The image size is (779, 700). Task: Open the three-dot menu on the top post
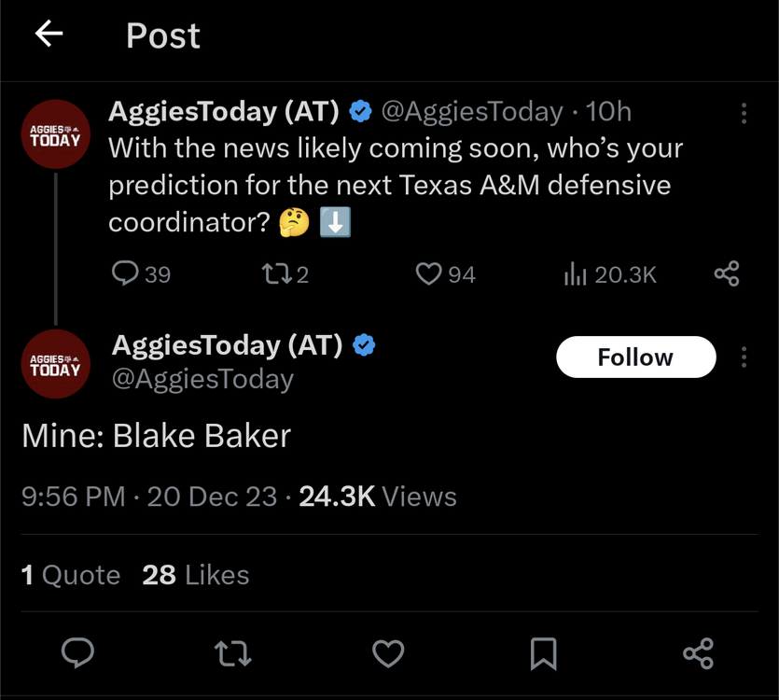744,112
